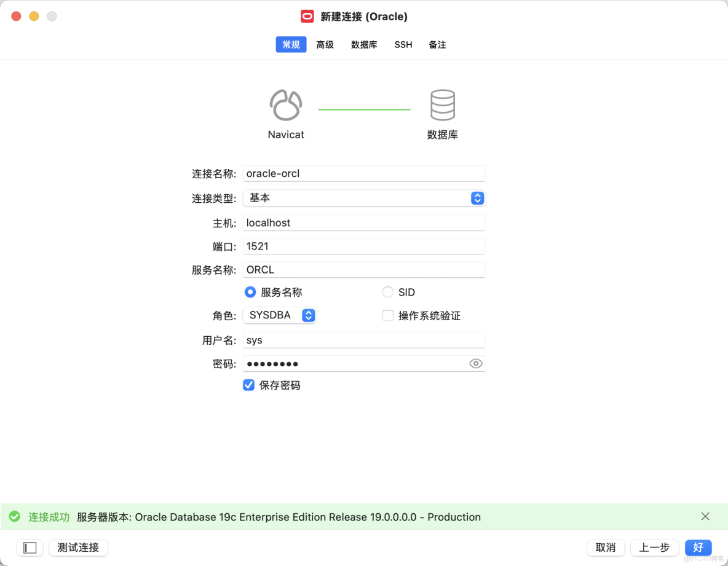Reveal the password using the eye icon
This screenshot has height=566, width=728.
(x=476, y=363)
